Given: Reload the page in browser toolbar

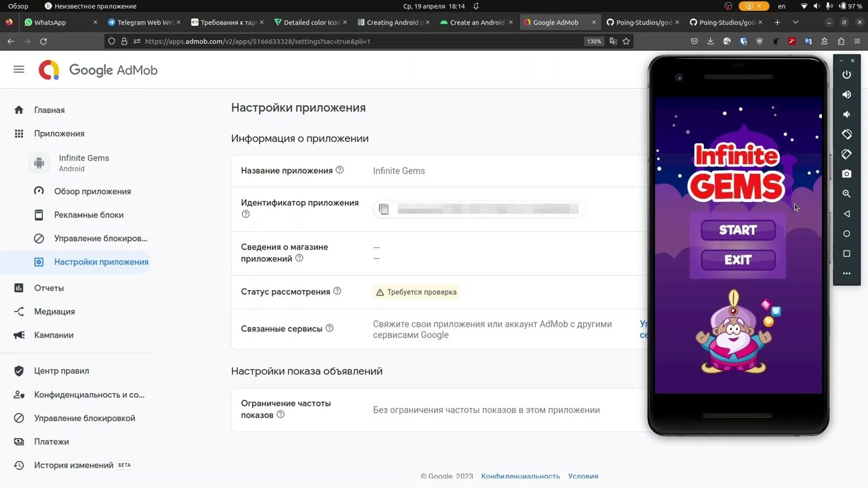Looking at the screenshot, I should pyautogui.click(x=43, y=41).
